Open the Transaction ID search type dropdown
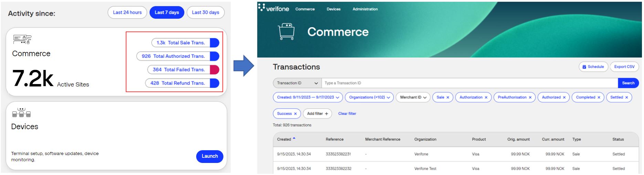Image resolution: width=644 pixels, height=175 pixels. [x=297, y=83]
